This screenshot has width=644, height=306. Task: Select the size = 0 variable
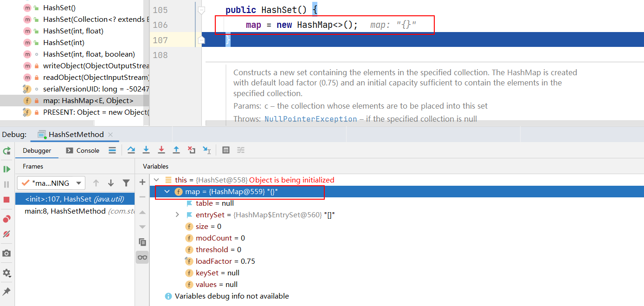tap(203, 227)
